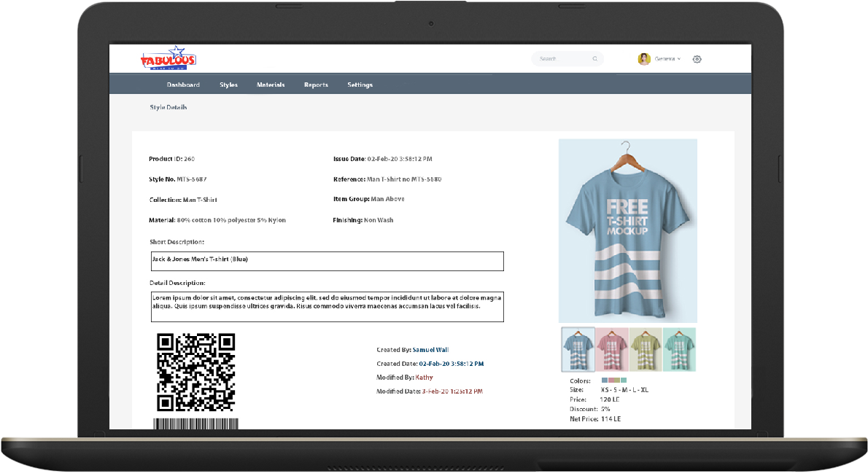Click the magnifier icon in search box

[x=595, y=59]
